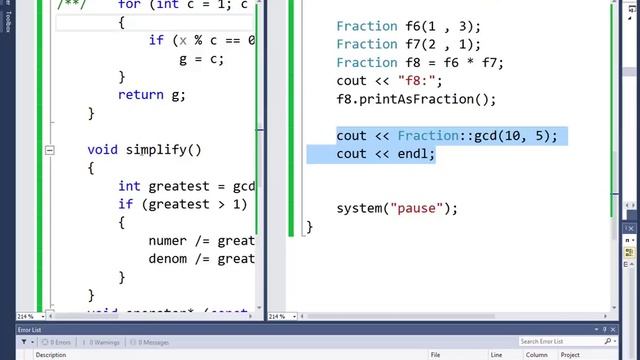Open Error List window position dropdown
The width and height of the screenshot is (640, 360).
tap(596, 329)
